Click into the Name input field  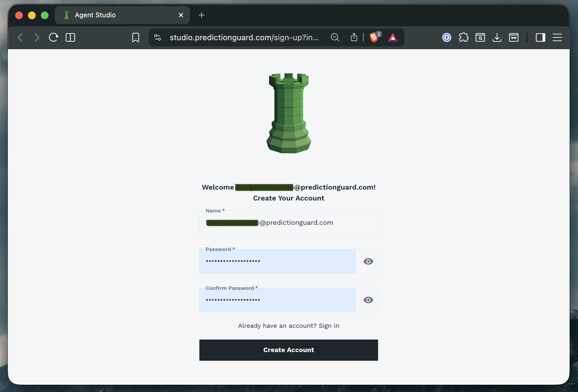(x=288, y=223)
